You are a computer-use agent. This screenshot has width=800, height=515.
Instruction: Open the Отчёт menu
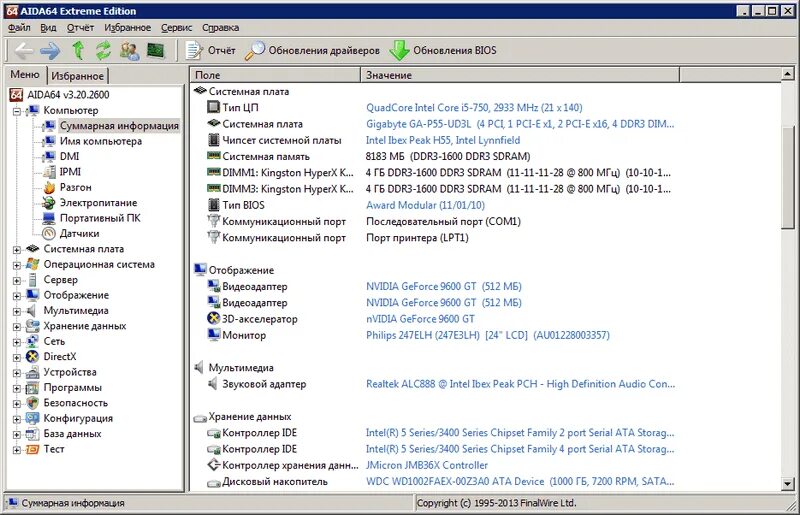click(x=80, y=28)
